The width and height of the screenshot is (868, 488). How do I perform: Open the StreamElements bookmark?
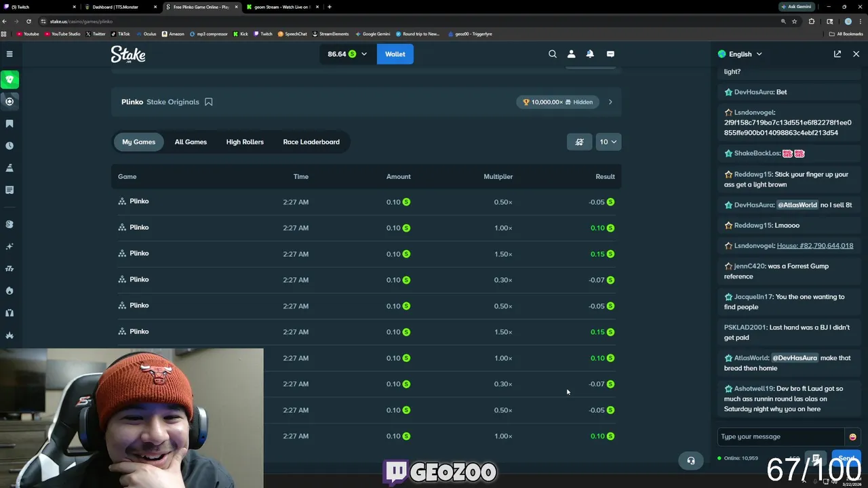point(330,34)
